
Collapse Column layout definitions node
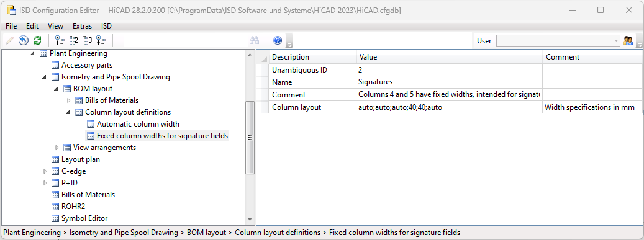68,112
